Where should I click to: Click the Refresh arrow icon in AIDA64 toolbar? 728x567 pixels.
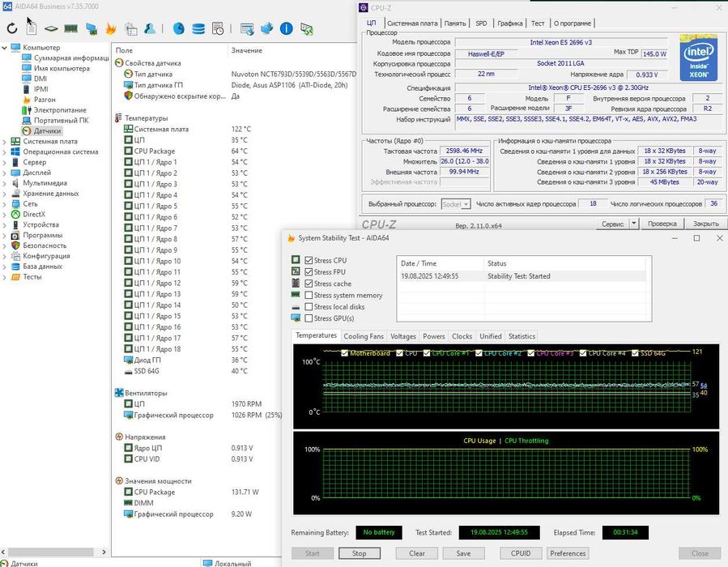tap(12, 29)
